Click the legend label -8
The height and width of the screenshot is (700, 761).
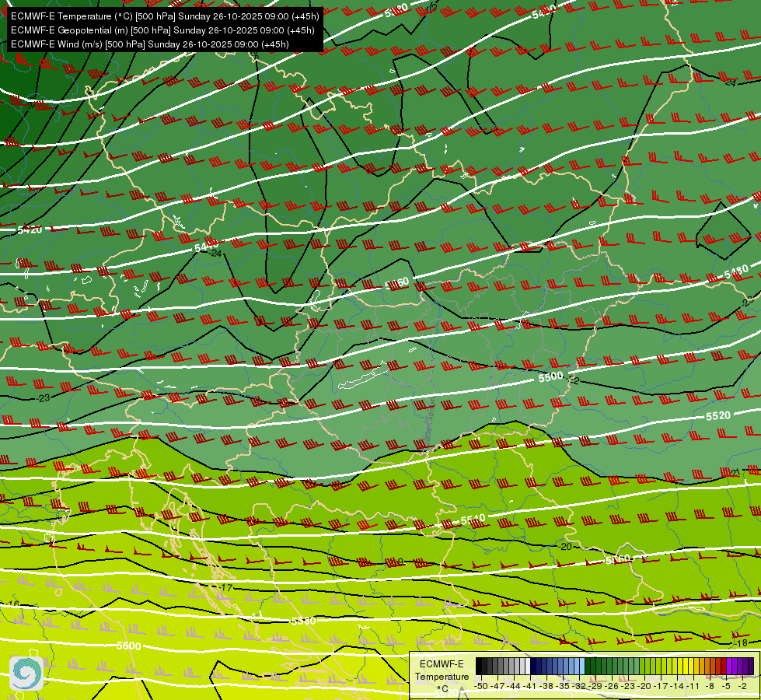pyautogui.click(x=710, y=686)
